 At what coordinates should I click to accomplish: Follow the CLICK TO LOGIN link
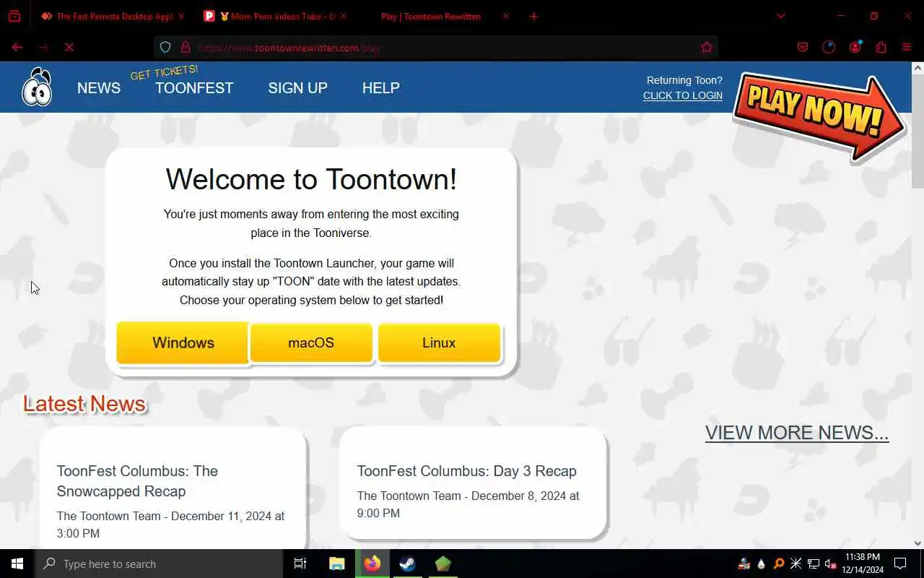(x=683, y=95)
